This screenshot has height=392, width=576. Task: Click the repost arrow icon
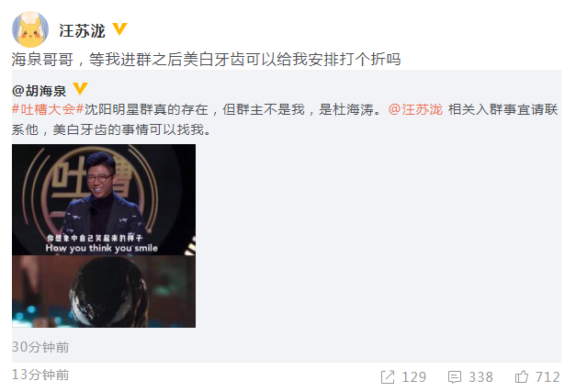[x=388, y=377]
